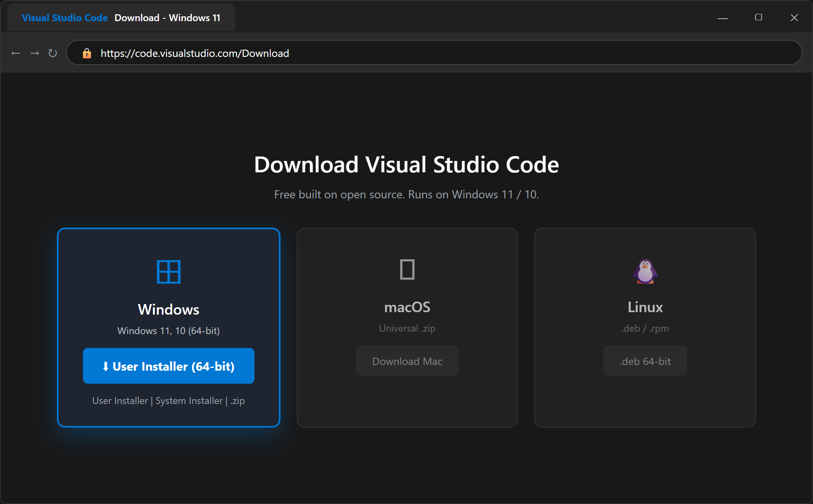Viewport: 813px width, 504px height.
Task: Click the Windows logo icon
Action: tap(169, 272)
